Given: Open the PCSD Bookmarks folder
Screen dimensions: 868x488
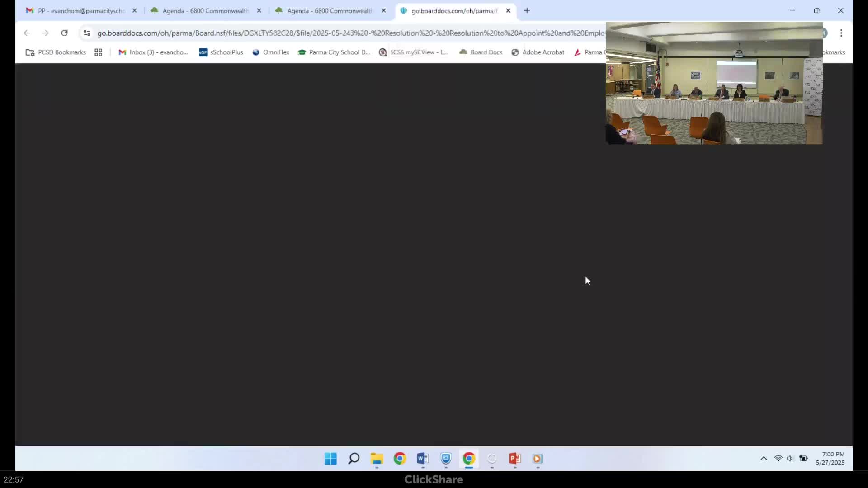Looking at the screenshot, I should (x=56, y=52).
